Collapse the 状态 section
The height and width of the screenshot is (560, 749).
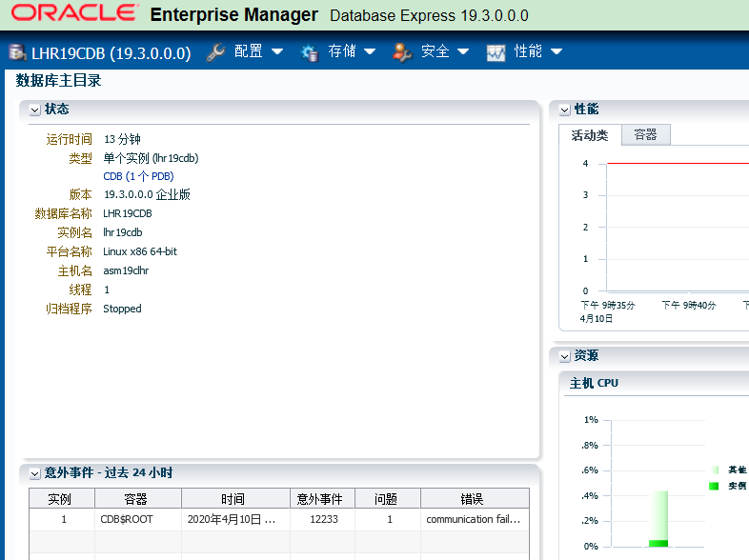coord(35,110)
